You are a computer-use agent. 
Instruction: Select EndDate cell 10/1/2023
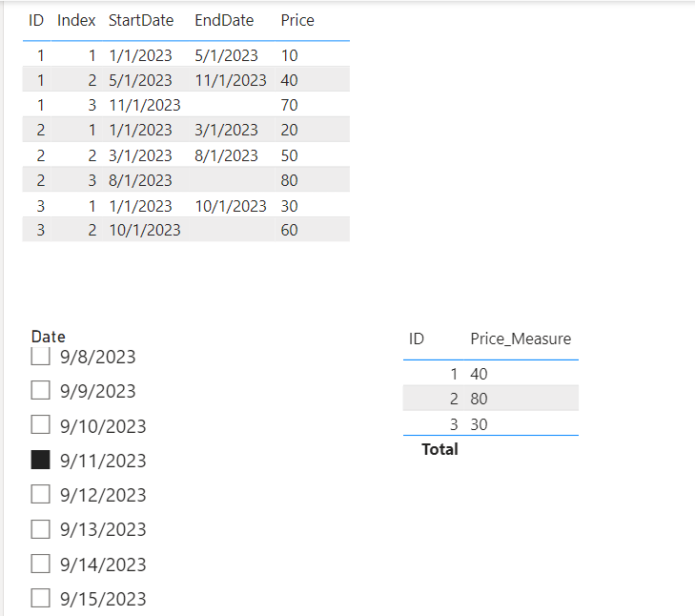coord(231,206)
